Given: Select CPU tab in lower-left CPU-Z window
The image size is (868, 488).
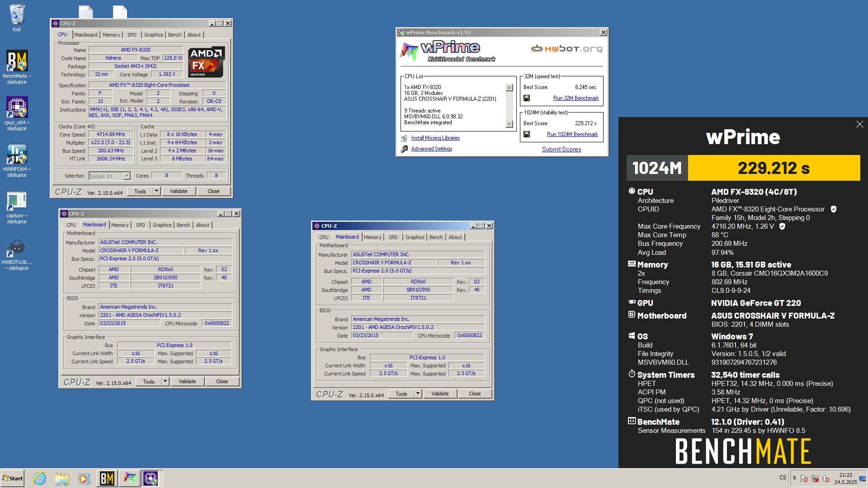Looking at the screenshot, I should (x=71, y=225).
